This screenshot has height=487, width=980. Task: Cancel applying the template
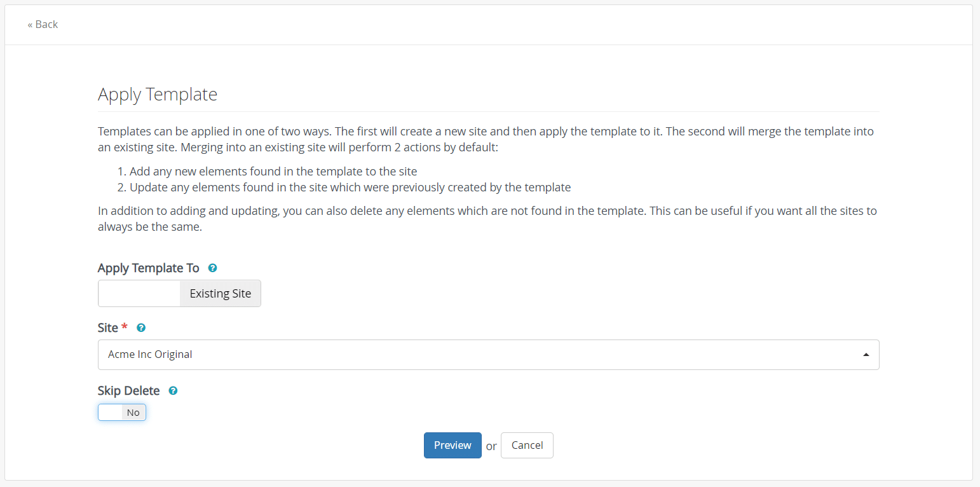(527, 446)
